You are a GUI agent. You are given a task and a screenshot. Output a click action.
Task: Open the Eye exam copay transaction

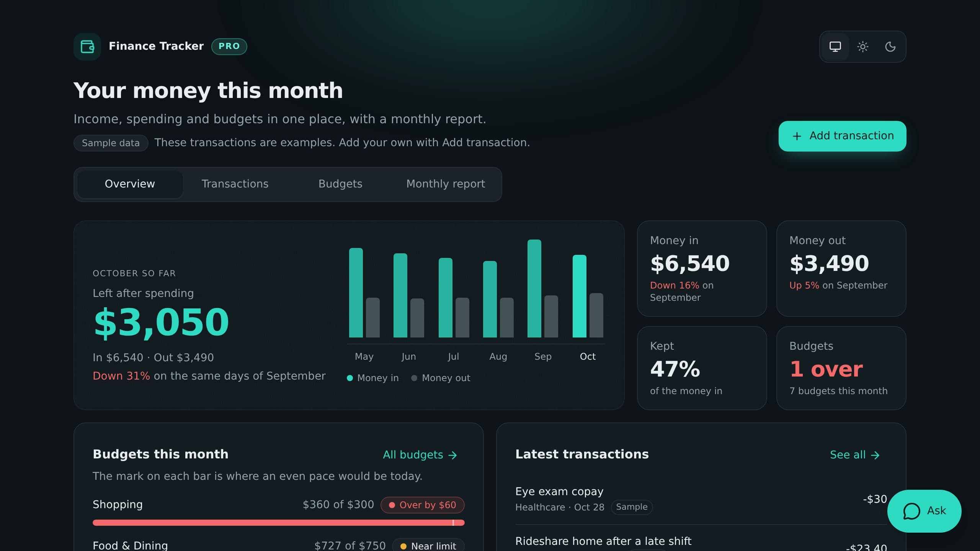(x=701, y=499)
